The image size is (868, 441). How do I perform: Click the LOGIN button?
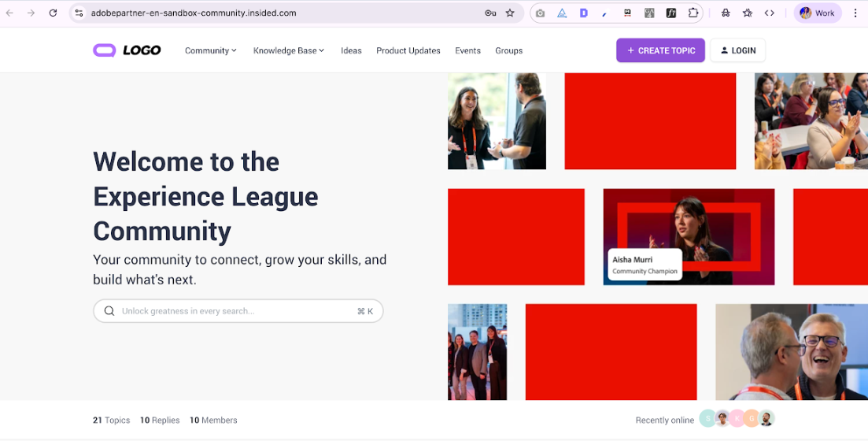click(738, 50)
